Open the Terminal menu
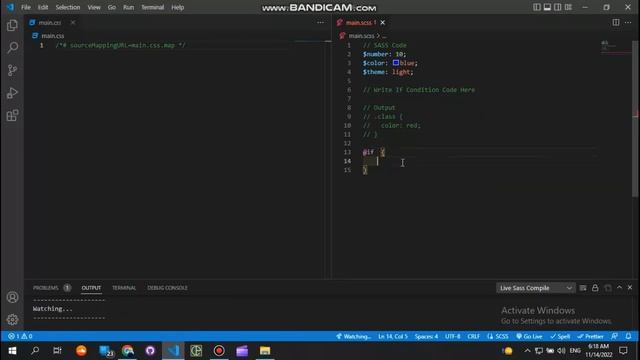The image size is (640, 360). click(152, 7)
